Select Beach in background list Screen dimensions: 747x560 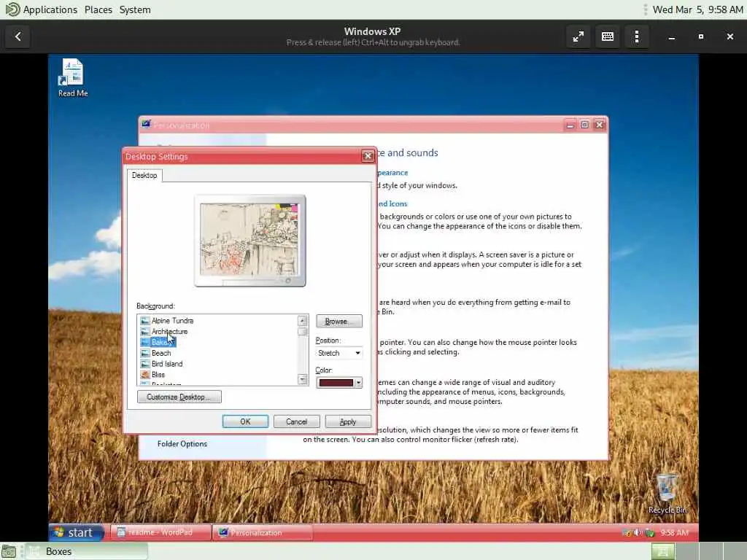pyautogui.click(x=161, y=353)
